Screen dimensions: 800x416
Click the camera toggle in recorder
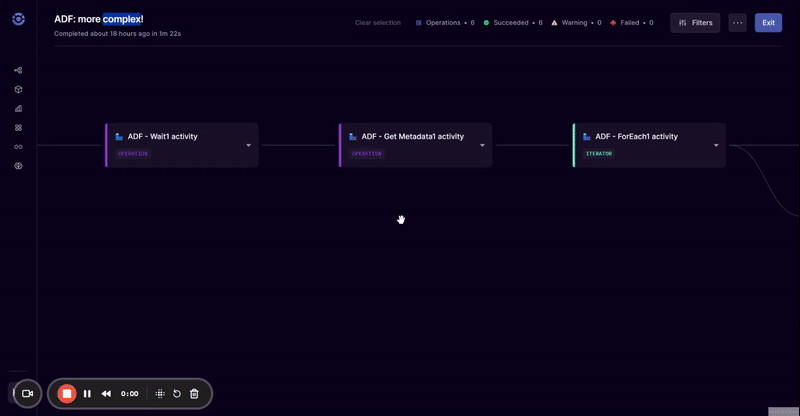point(28,394)
